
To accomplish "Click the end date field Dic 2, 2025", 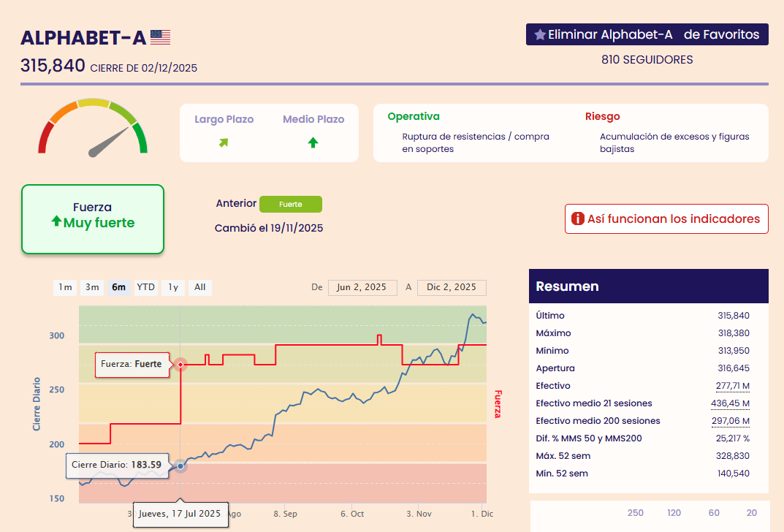I will point(452,287).
